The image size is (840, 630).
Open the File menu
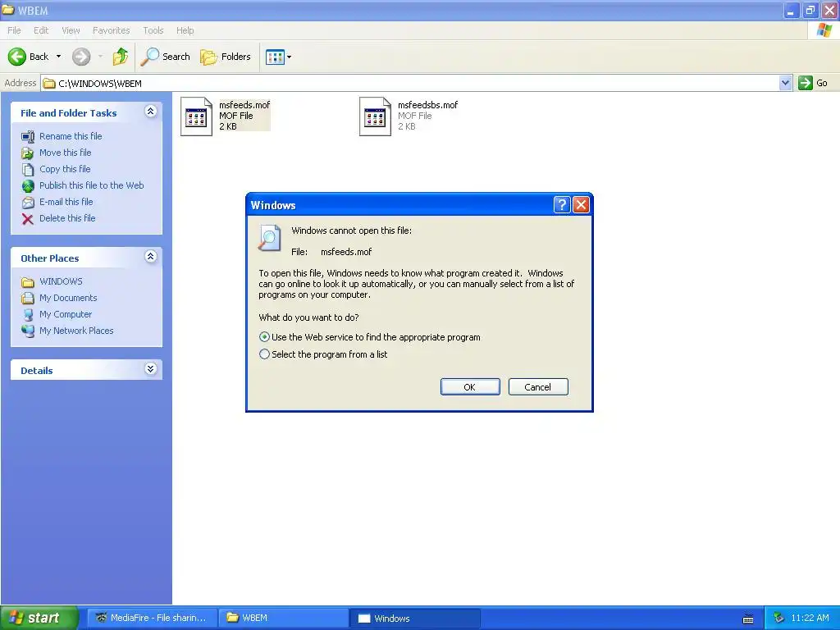[x=14, y=30]
